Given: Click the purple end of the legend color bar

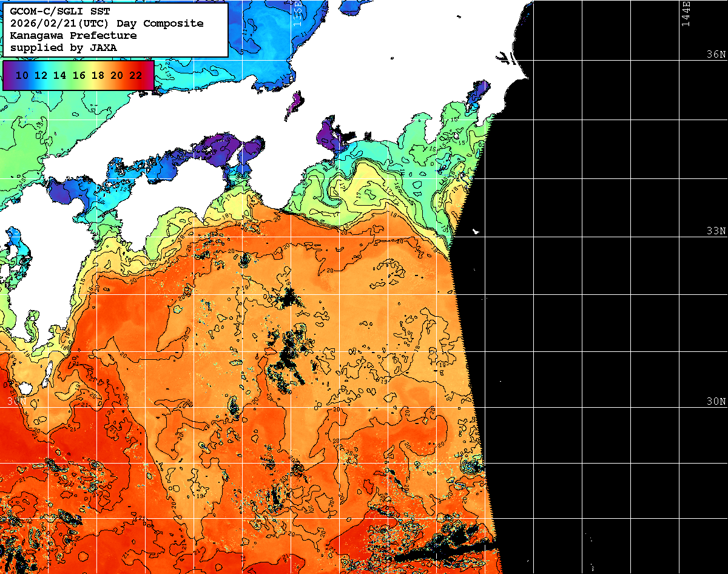Looking at the screenshot, I should point(8,75).
